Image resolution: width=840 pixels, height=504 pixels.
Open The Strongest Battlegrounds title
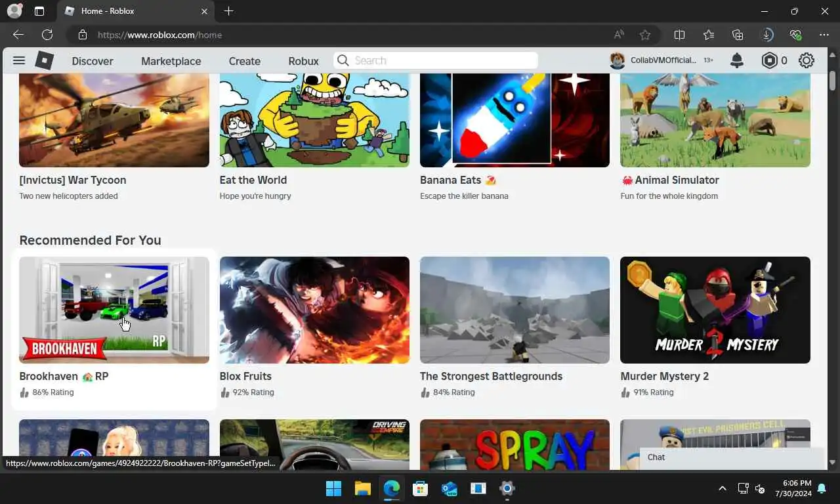click(491, 376)
